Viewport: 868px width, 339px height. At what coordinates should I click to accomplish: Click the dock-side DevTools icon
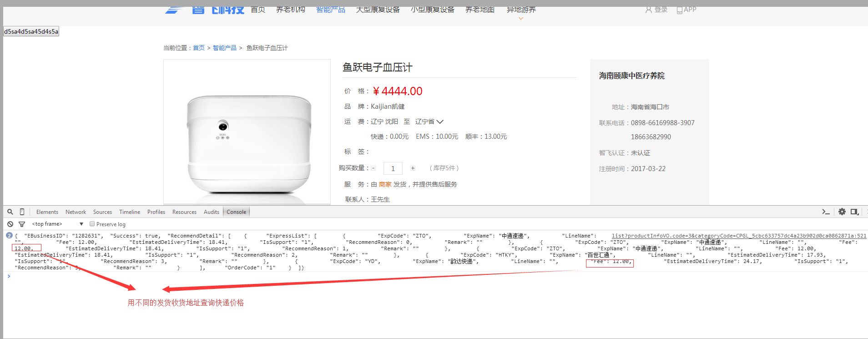855,212
